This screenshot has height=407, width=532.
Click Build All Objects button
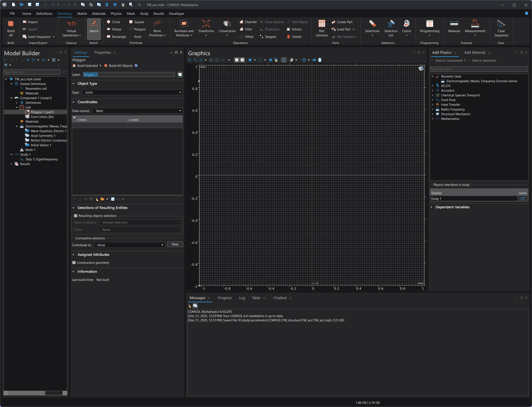pos(118,66)
